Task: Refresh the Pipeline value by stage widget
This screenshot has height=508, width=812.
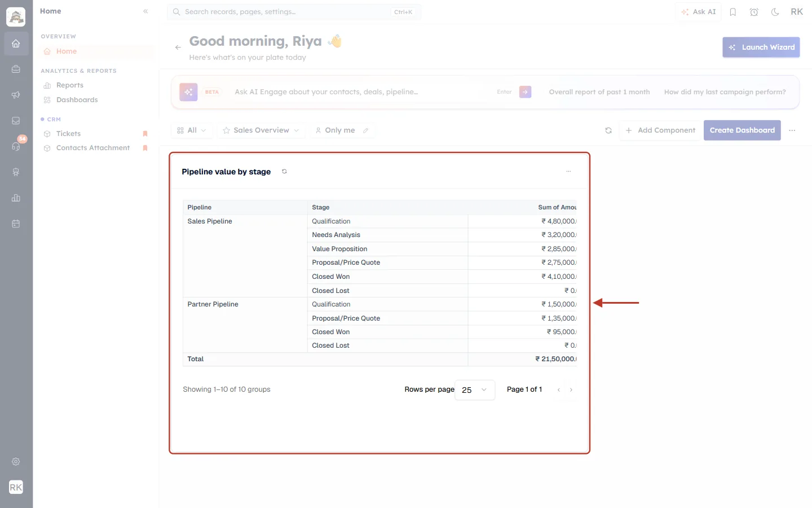Action: click(284, 172)
